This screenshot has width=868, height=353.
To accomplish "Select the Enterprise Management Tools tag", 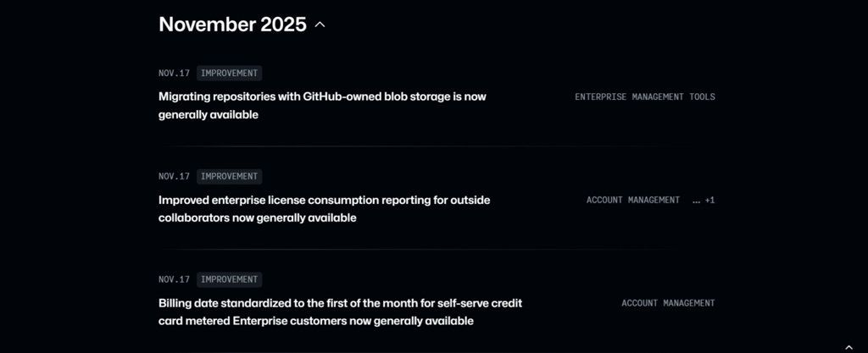I will pos(644,97).
